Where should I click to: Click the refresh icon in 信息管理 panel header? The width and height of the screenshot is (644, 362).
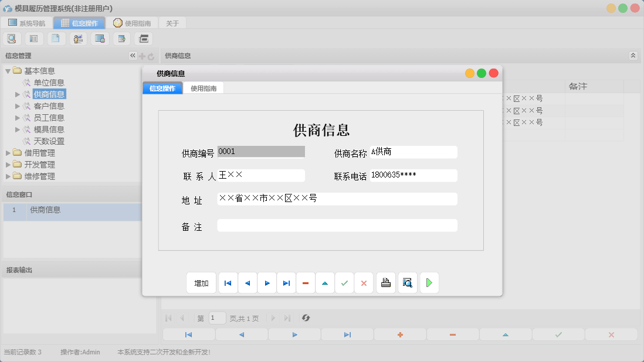[152, 56]
